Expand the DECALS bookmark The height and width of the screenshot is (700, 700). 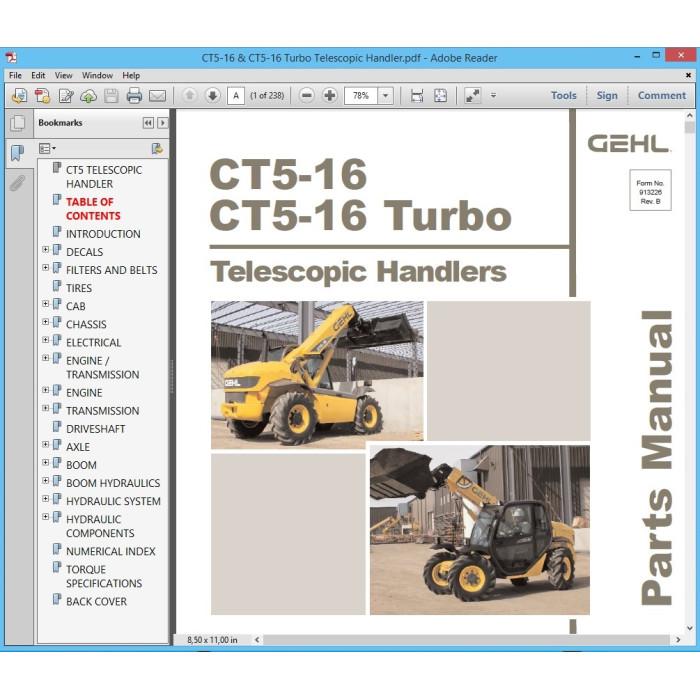point(46,250)
